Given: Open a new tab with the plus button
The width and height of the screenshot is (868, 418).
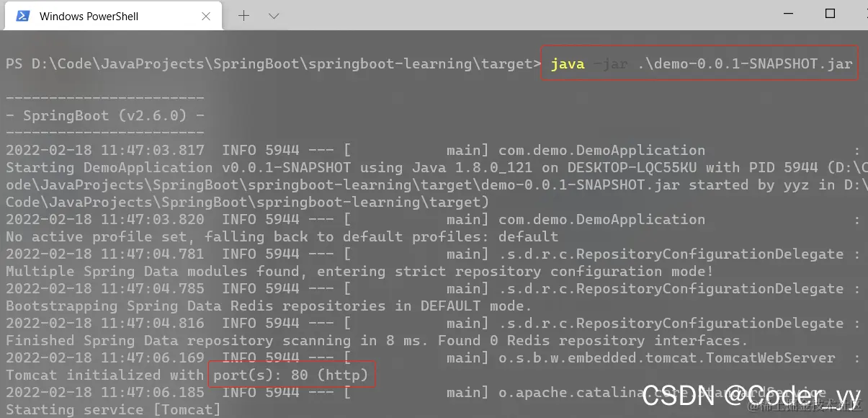Looking at the screenshot, I should tap(243, 16).
